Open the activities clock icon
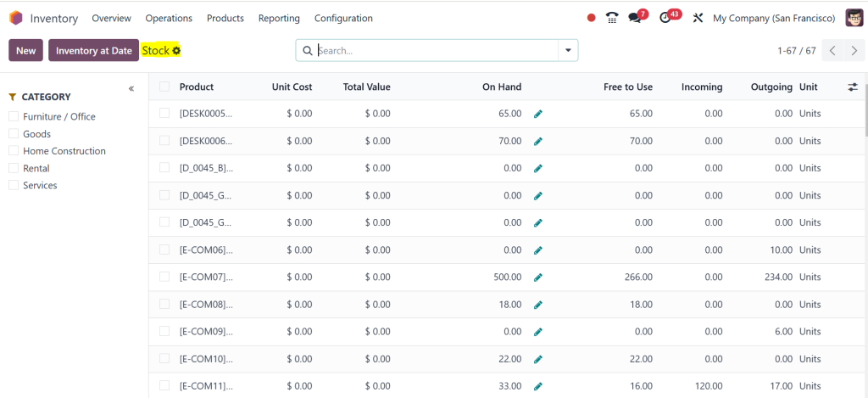Viewport: 868px width, 398px height. tap(665, 18)
